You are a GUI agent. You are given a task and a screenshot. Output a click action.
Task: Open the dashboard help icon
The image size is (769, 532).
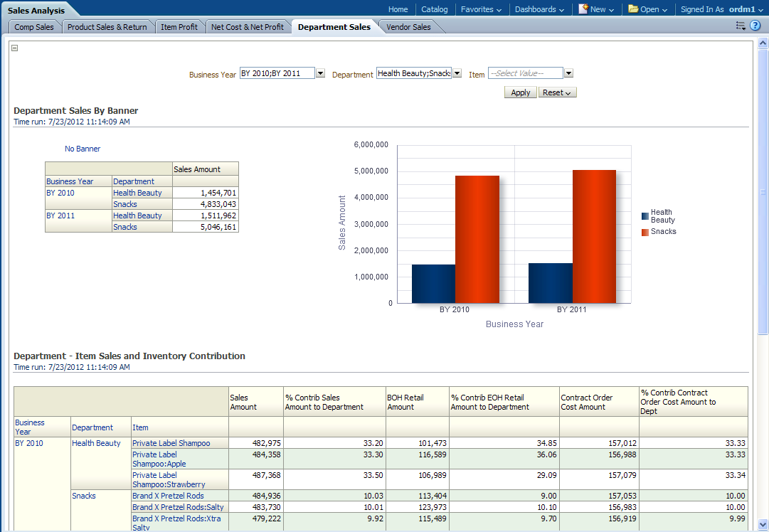755,26
